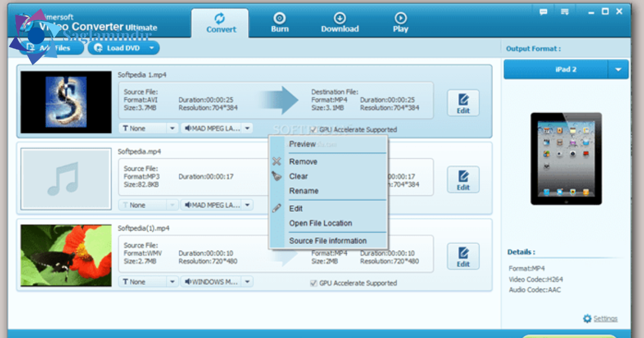Image resolution: width=644 pixels, height=338 pixels.
Task: Switch to the Convert tab
Action: coord(221,24)
